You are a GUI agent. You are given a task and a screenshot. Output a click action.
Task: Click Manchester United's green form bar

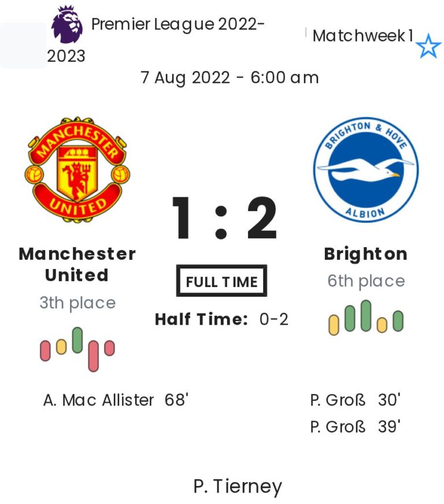click(x=77, y=340)
